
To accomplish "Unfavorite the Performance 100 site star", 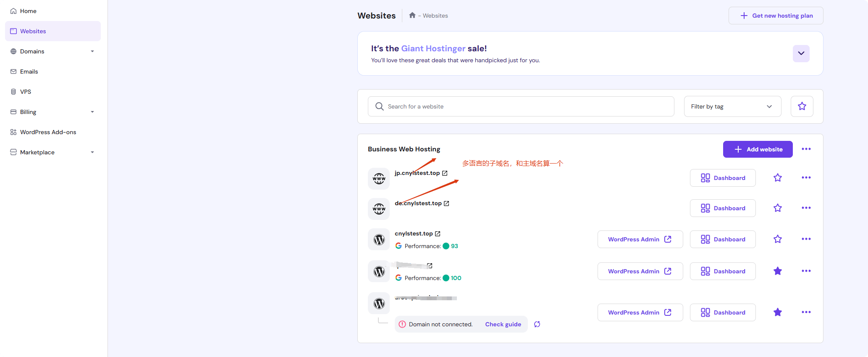I will pos(777,271).
